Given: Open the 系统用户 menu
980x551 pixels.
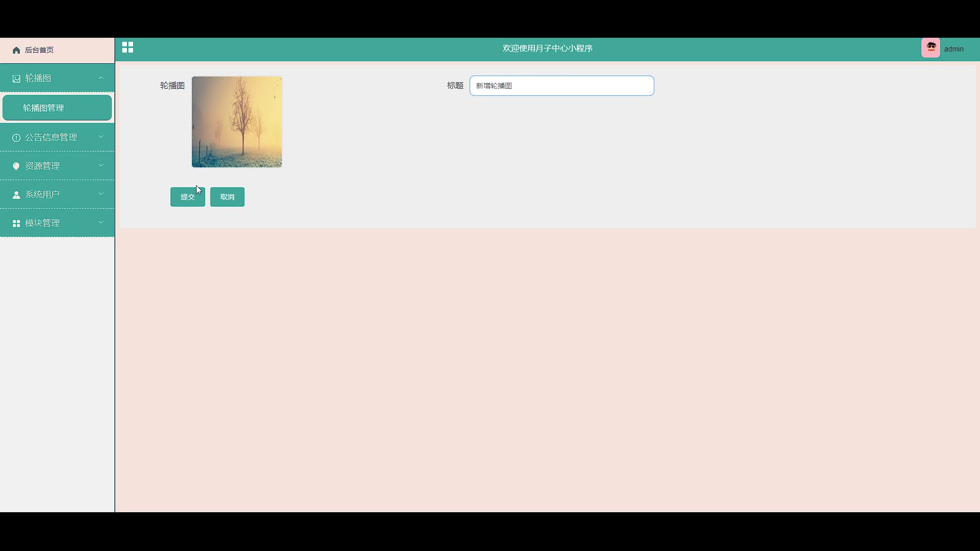Looking at the screenshot, I should (x=57, y=194).
